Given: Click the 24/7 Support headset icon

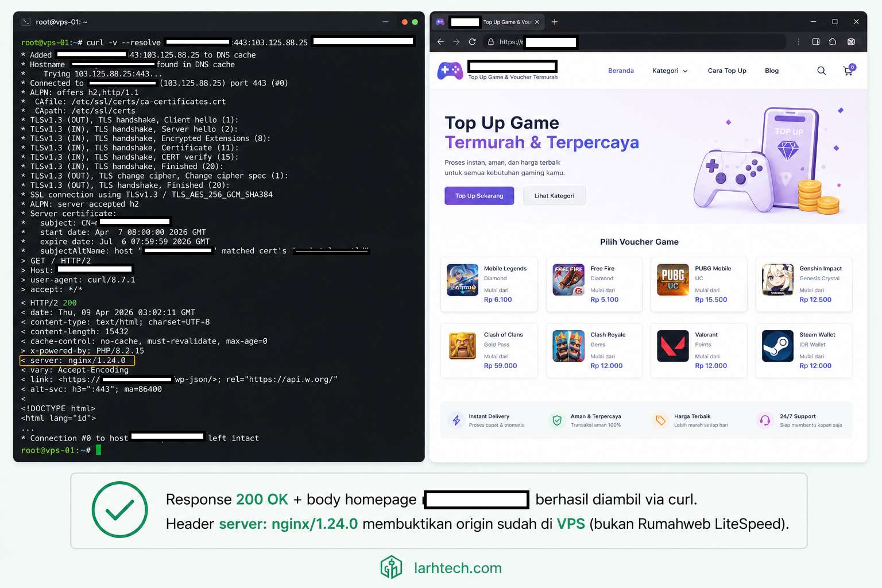Looking at the screenshot, I should tap(765, 420).
